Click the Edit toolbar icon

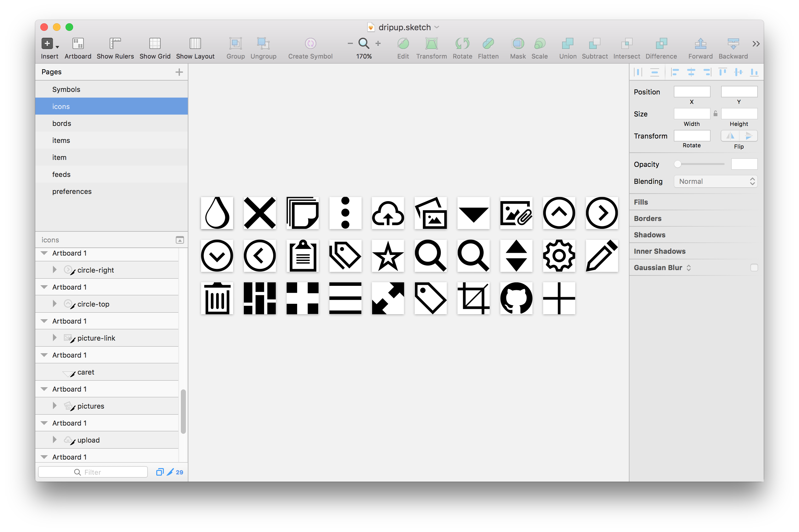[x=403, y=44]
